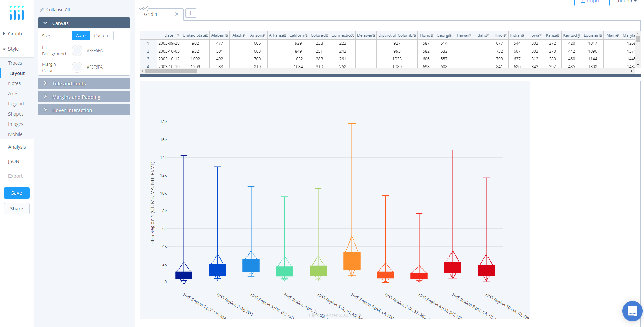
Task: Select the Kentucky column header
Action: 572,35
